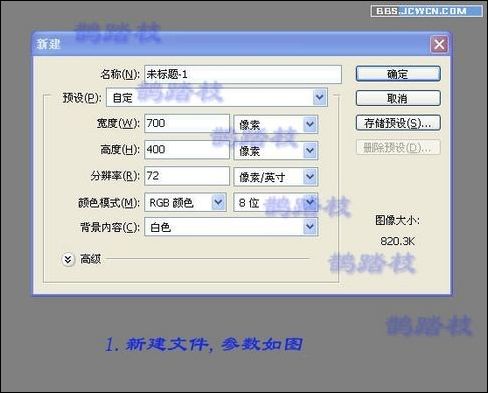
Task: Click the name field containing 未标题-1
Action: 243,74
